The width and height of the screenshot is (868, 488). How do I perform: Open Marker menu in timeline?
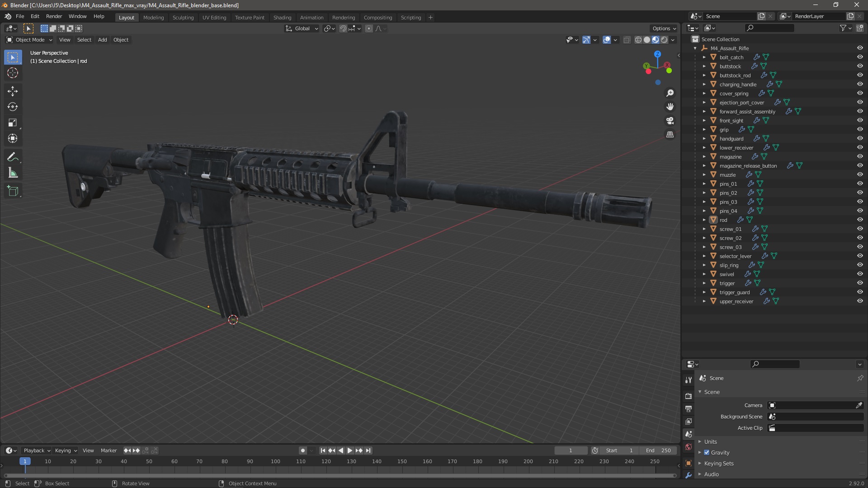[x=108, y=450]
